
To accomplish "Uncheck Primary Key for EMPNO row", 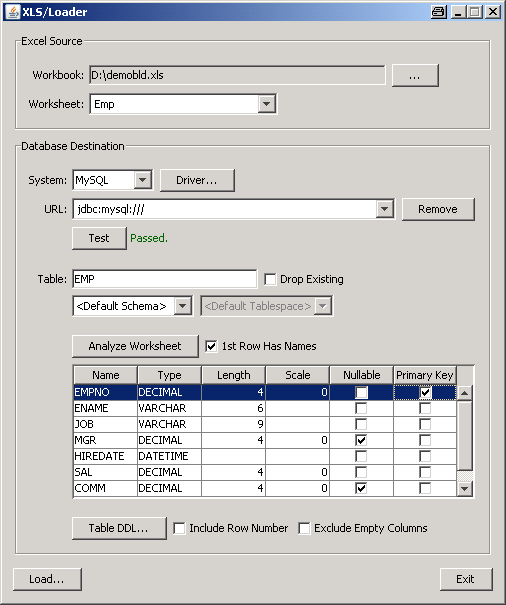I will (425, 392).
